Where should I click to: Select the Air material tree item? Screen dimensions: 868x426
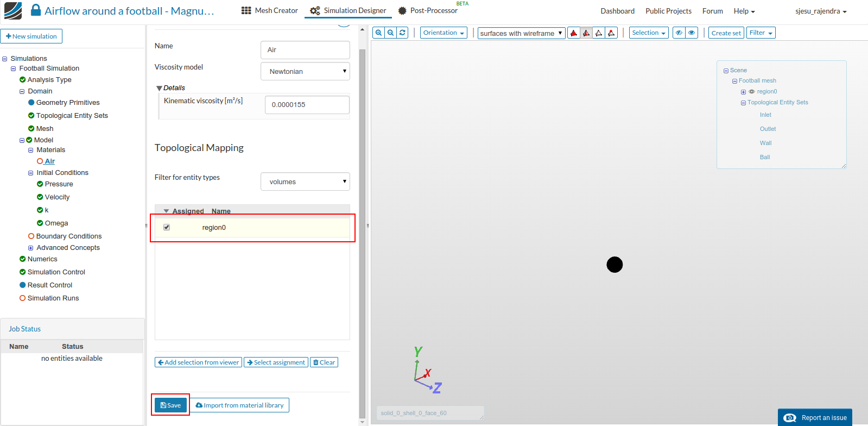point(49,161)
